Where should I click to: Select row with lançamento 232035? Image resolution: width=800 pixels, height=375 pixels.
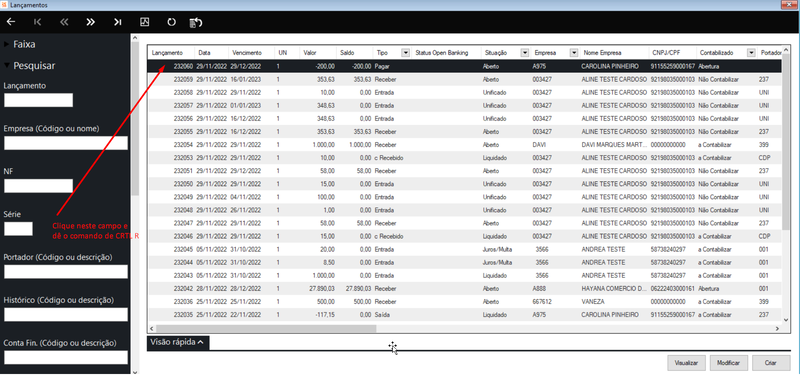464,314
